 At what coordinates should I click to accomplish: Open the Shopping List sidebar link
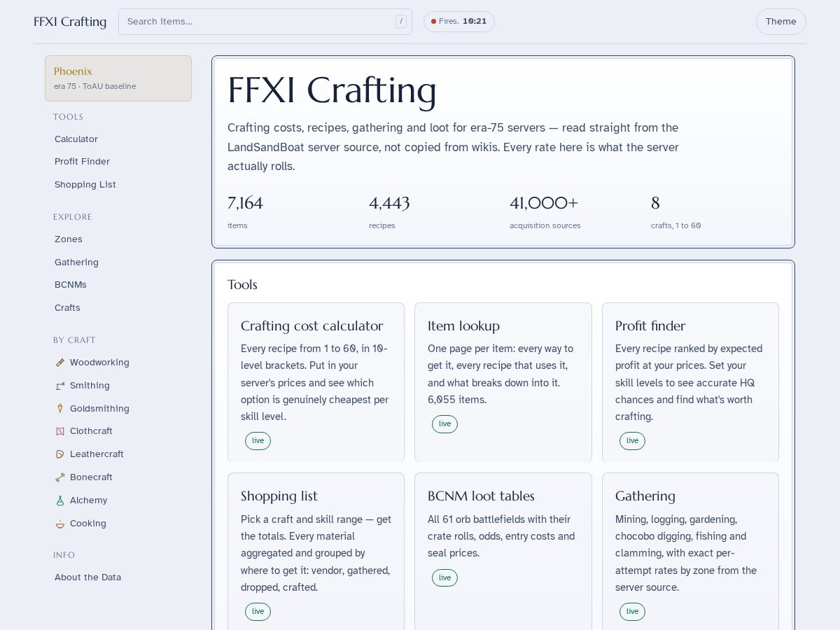[x=85, y=185]
